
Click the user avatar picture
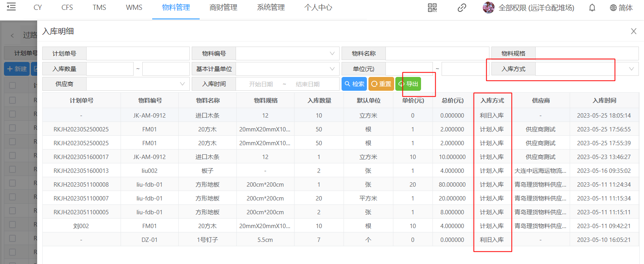pyautogui.click(x=488, y=7)
